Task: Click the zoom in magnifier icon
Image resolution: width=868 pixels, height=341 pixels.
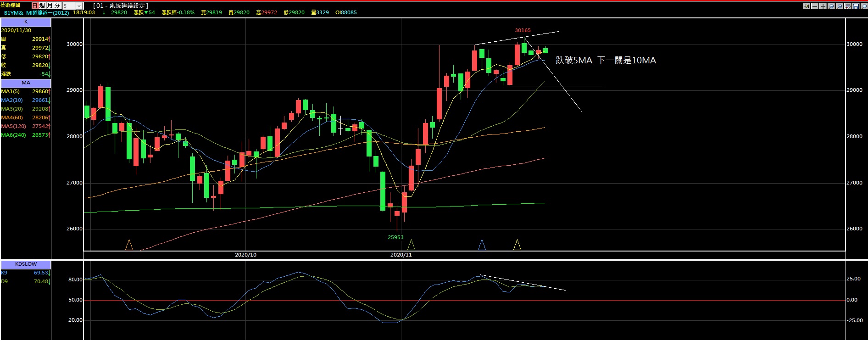Action: (840, 6)
